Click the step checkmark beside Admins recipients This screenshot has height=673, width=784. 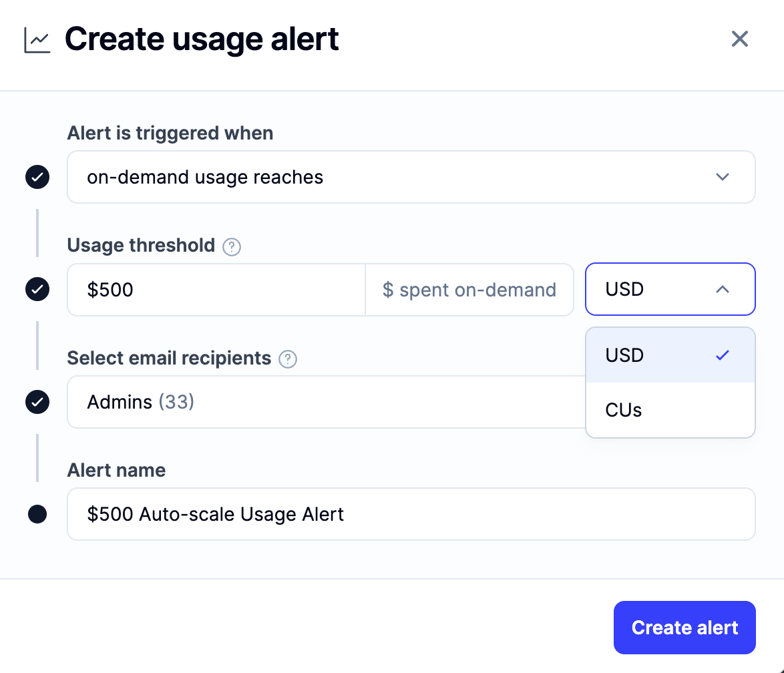(37, 402)
